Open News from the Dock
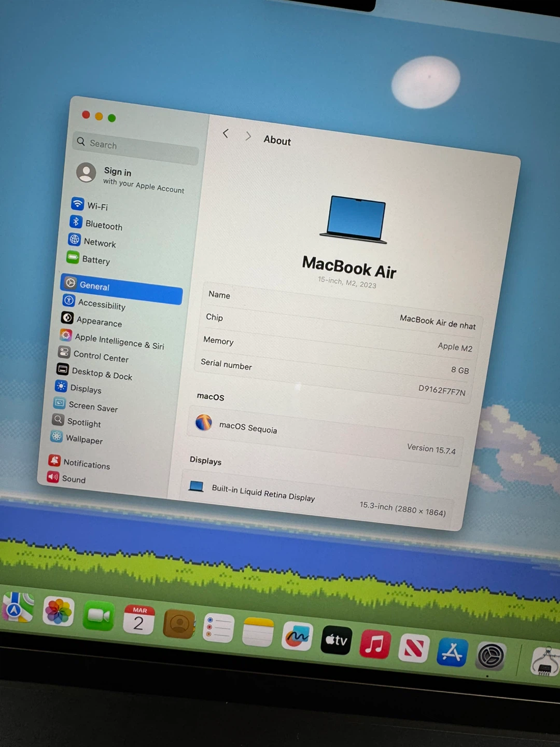Screen dimensions: 560x747 pyautogui.click(x=414, y=648)
